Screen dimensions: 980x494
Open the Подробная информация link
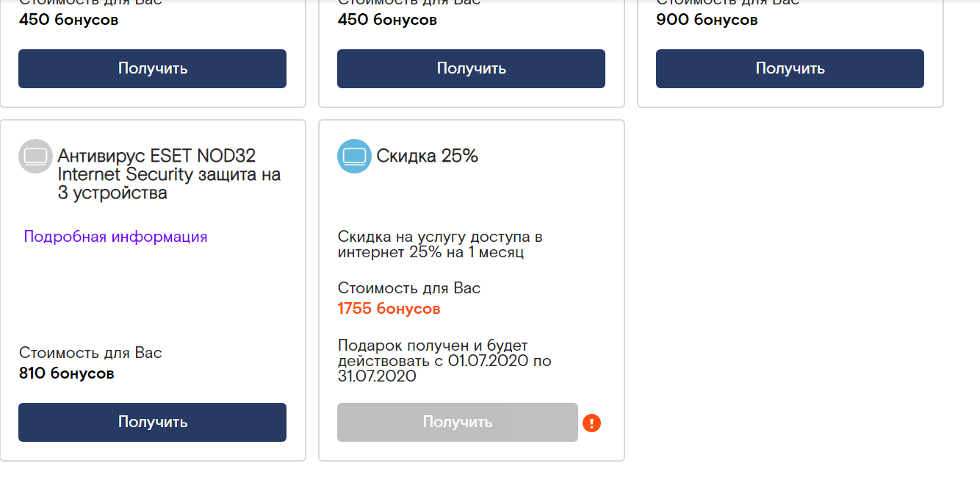point(115,237)
